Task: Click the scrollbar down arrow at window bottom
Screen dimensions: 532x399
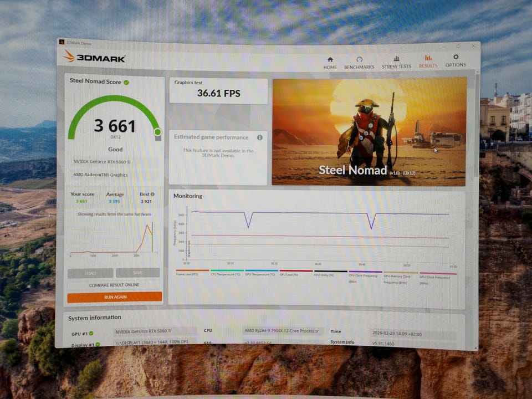Action: [475, 349]
